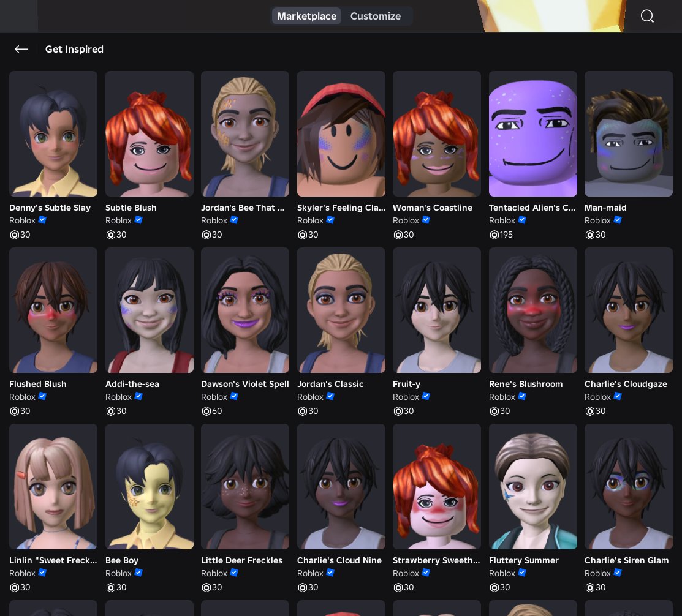Open the Subtle Blush avatar thumbnail
This screenshot has width=682, height=616.
click(x=149, y=134)
